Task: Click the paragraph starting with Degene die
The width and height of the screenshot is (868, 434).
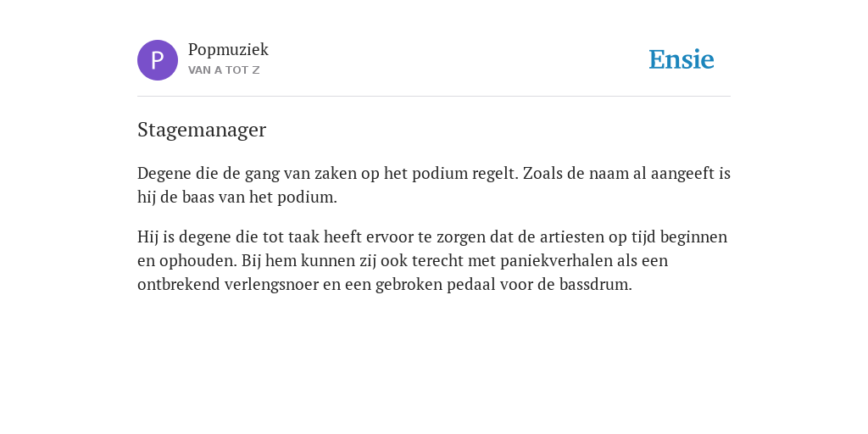Action: click(x=434, y=185)
